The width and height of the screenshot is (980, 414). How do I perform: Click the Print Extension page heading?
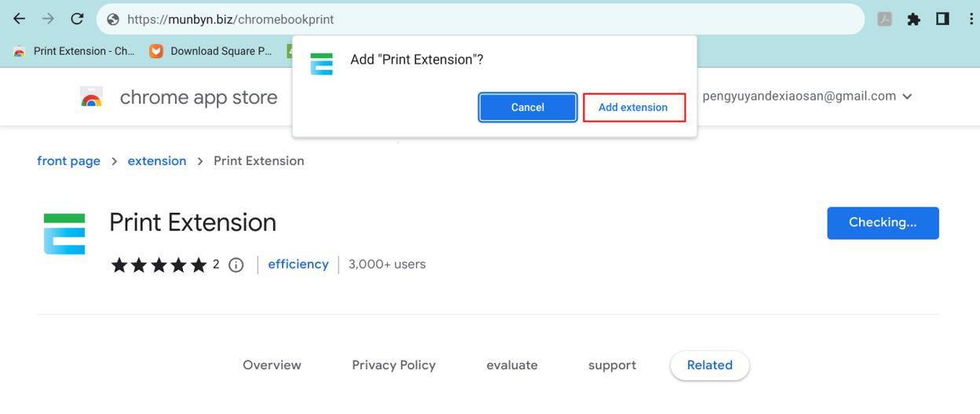[x=192, y=222]
